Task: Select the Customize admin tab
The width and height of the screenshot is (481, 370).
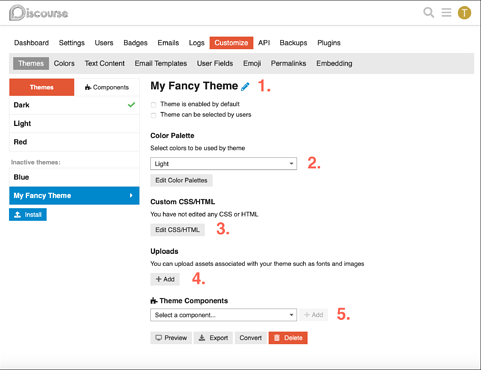Action: tap(231, 43)
